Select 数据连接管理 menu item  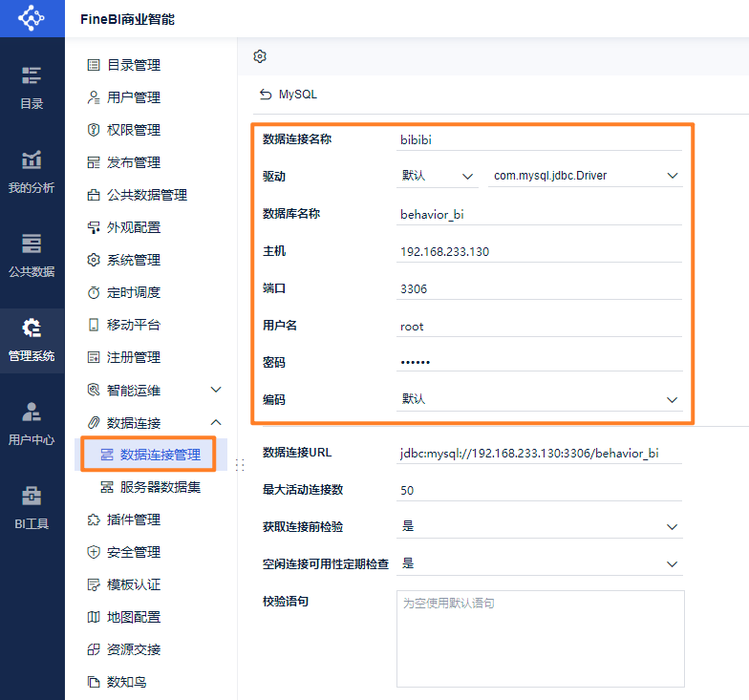pyautogui.click(x=149, y=455)
